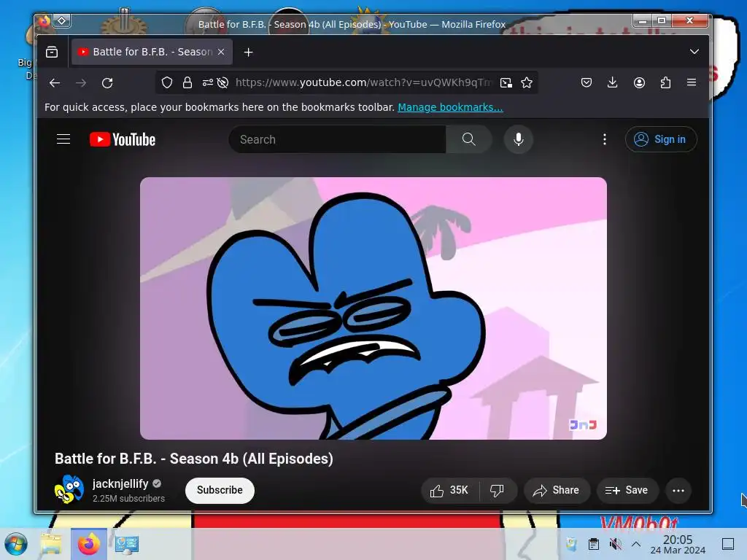Go to the YouTube home logo
The image size is (747, 560).
click(x=123, y=139)
